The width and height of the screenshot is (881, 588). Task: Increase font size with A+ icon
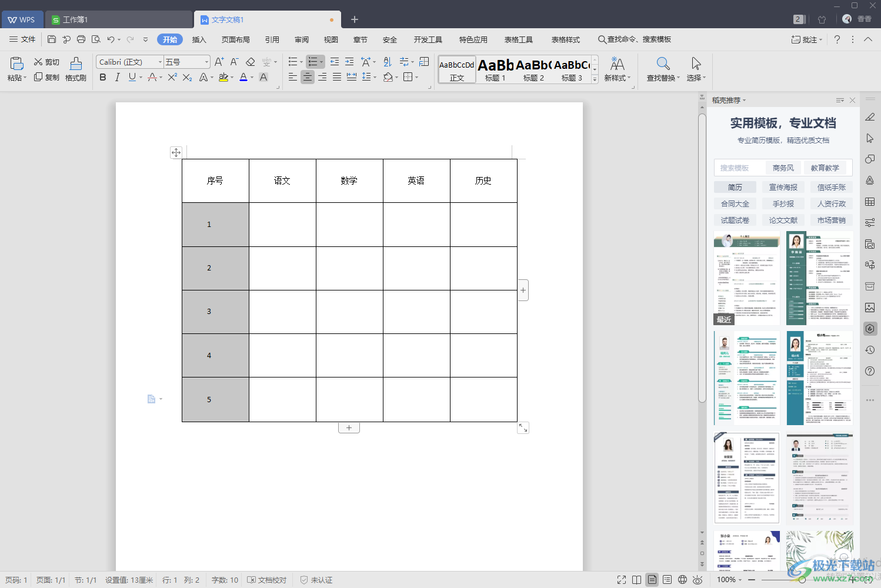click(219, 62)
